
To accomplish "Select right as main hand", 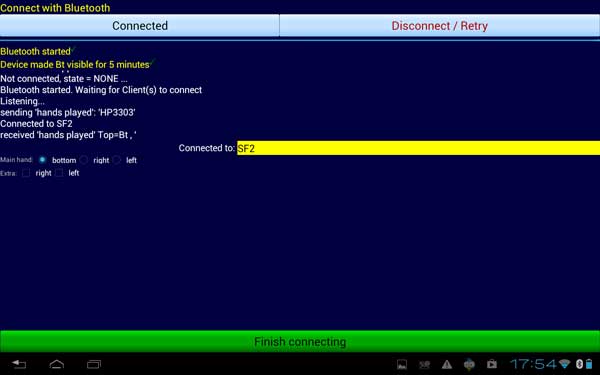I will pyautogui.click(x=84, y=160).
